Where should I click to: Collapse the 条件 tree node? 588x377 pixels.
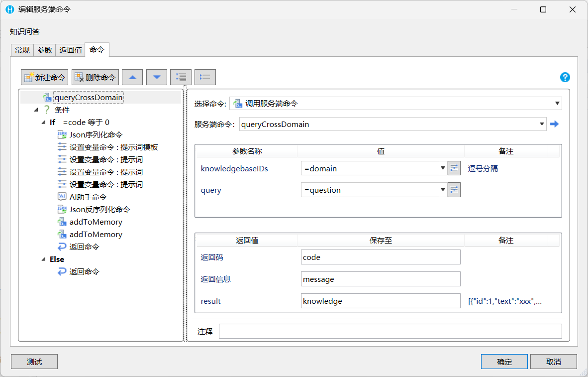36,110
